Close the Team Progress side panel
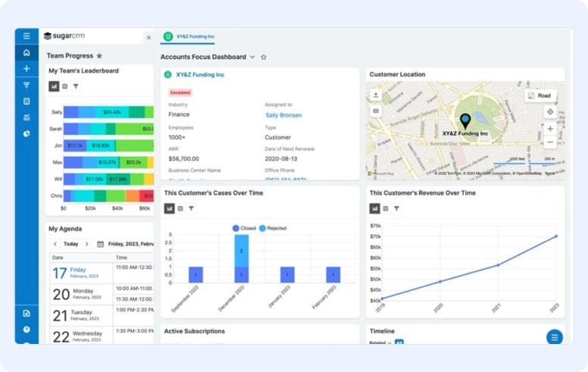588x372 pixels. pos(149,37)
